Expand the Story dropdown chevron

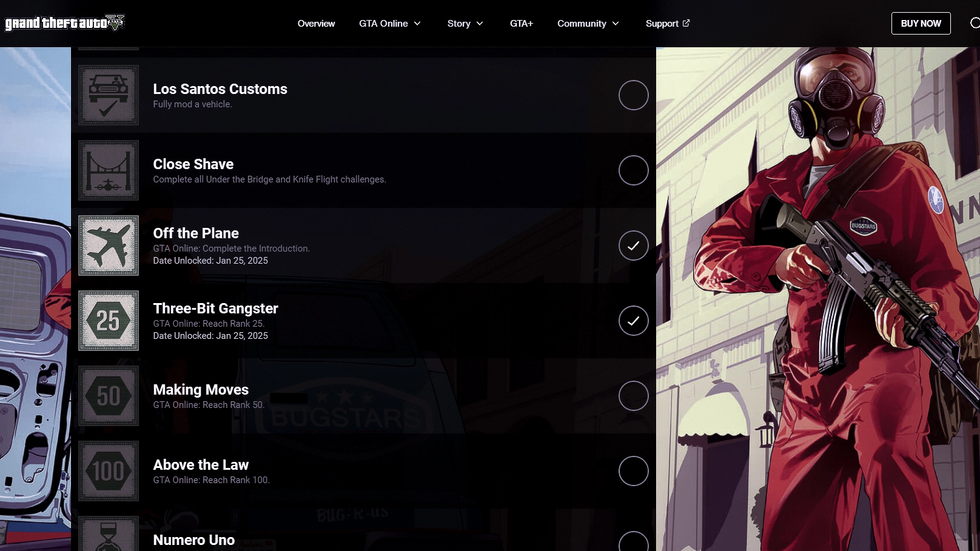click(x=480, y=24)
